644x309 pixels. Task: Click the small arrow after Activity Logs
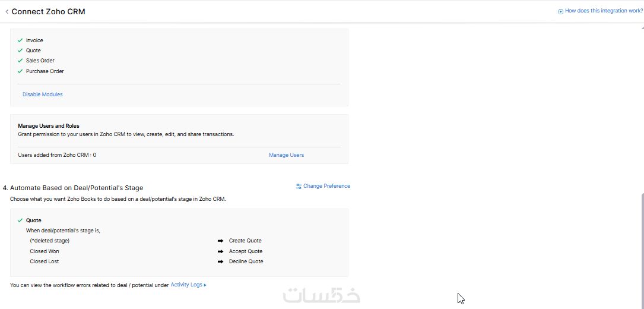point(205,285)
